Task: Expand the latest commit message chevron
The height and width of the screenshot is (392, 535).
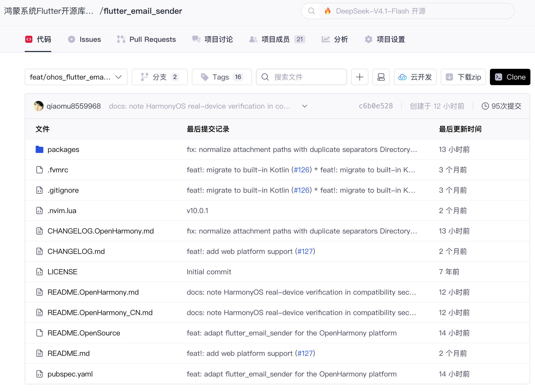Action: click(305, 106)
